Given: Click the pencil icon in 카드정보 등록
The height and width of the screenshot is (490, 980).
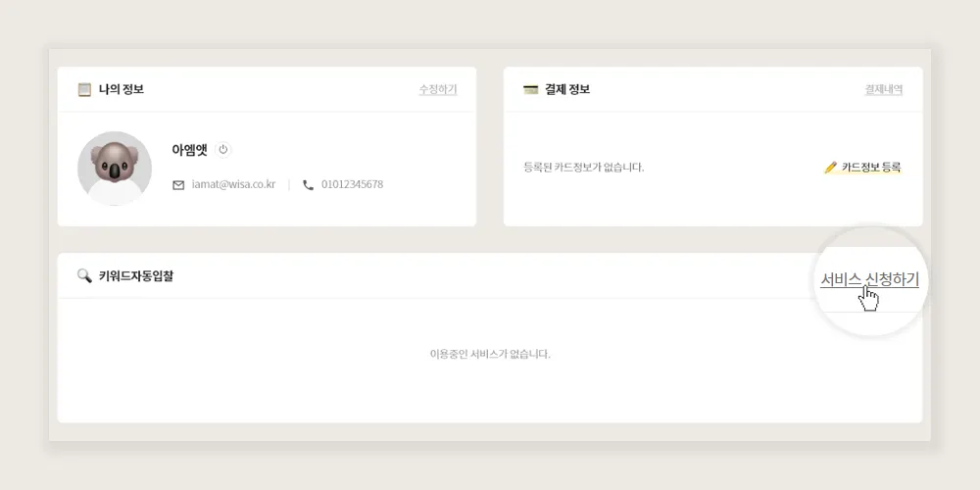Looking at the screenshot, I should (831, 168).
